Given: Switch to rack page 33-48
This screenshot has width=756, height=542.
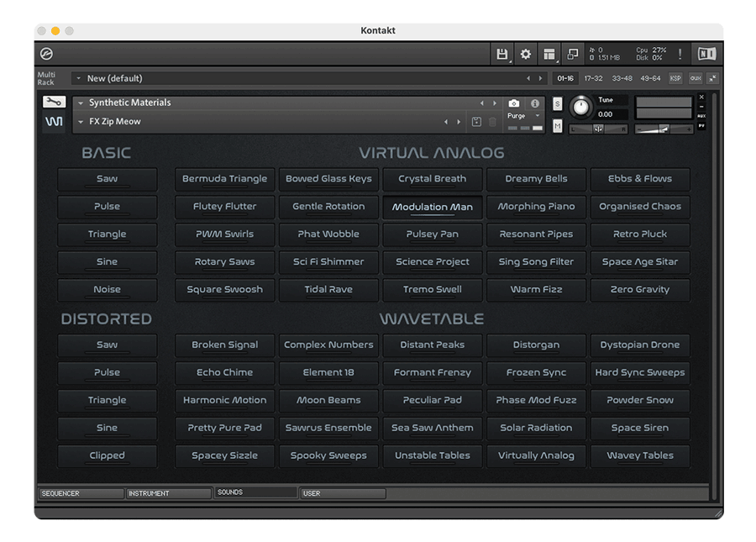Looking at the screenshot, I should (x=622, y=78).
